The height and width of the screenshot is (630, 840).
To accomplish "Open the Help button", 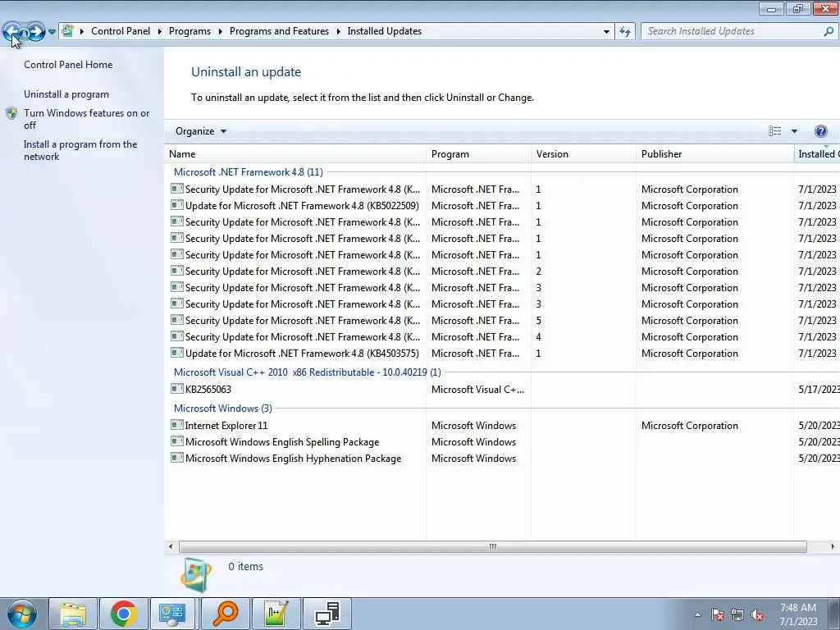I will point(820,131).
